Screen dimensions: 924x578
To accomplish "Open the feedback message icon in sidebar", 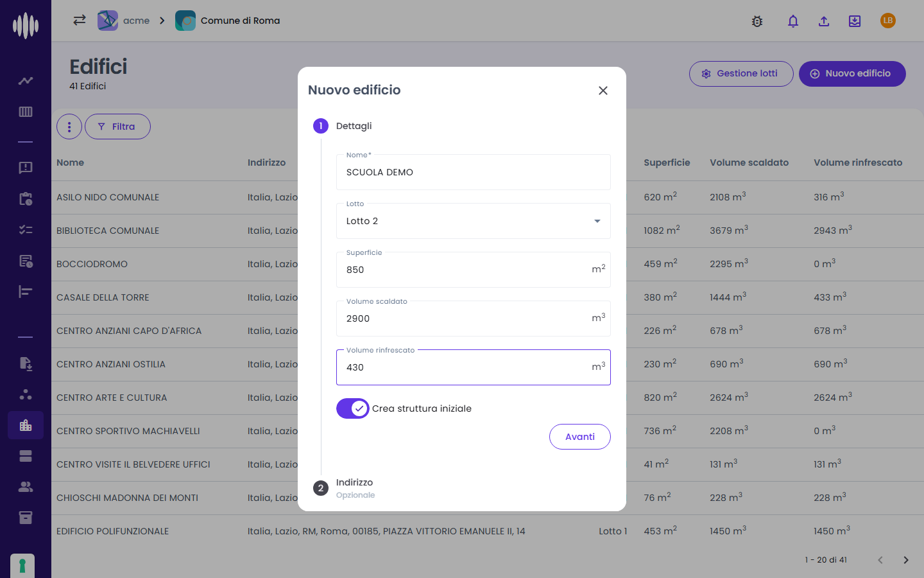I will click(x=26, y=168).
